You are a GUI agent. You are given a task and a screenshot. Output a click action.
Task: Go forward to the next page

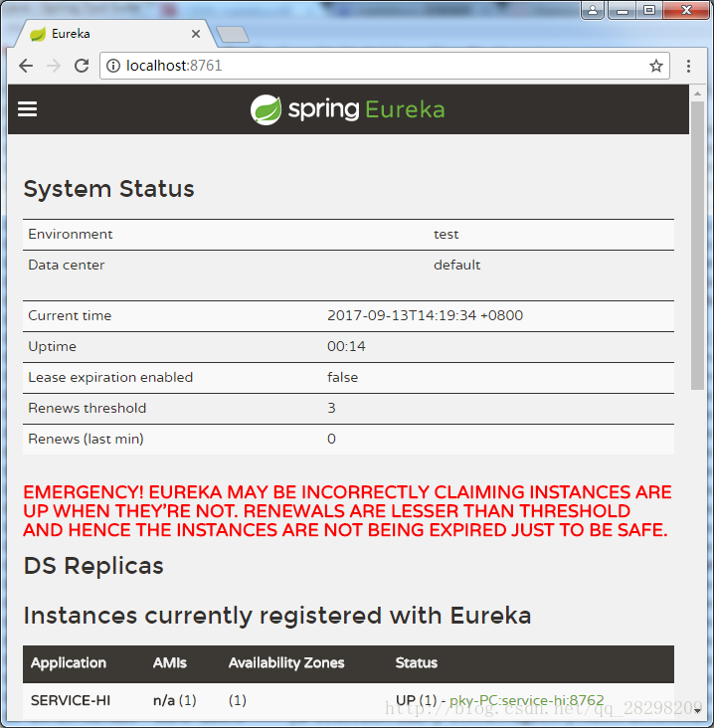[54, 66]
